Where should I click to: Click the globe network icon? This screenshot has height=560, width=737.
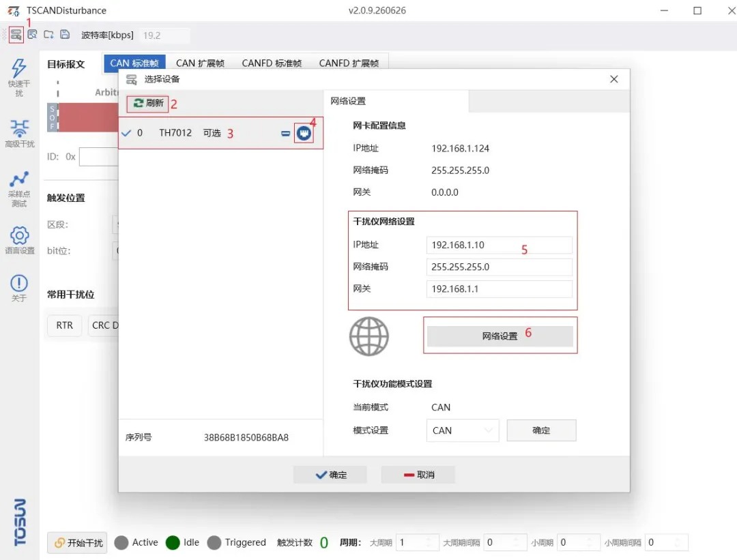coord(369,336)
